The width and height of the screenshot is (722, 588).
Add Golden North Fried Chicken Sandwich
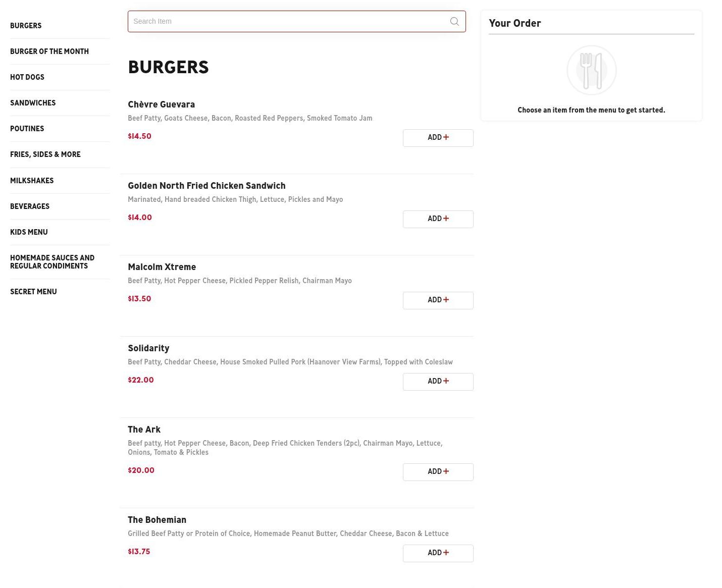click(438, 219)
